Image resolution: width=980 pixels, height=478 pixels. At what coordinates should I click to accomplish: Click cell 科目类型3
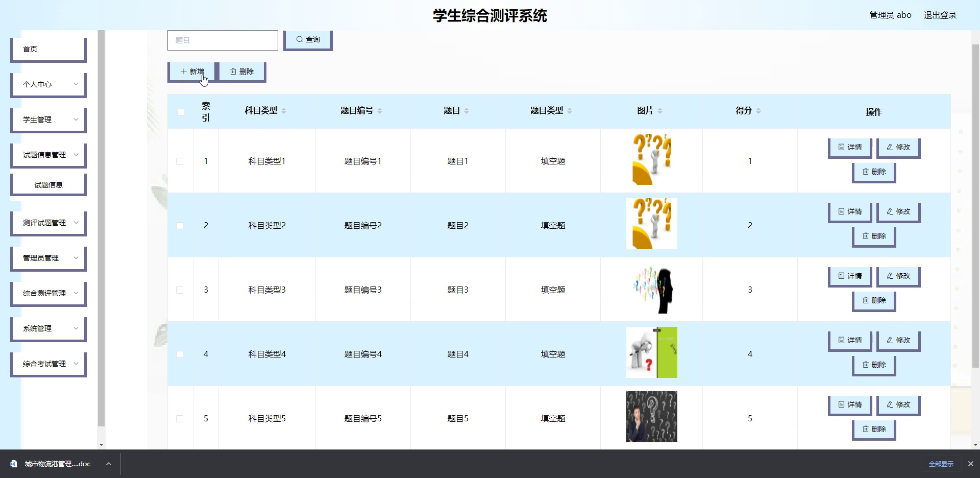pyautogui.click(x=267, y=290)
